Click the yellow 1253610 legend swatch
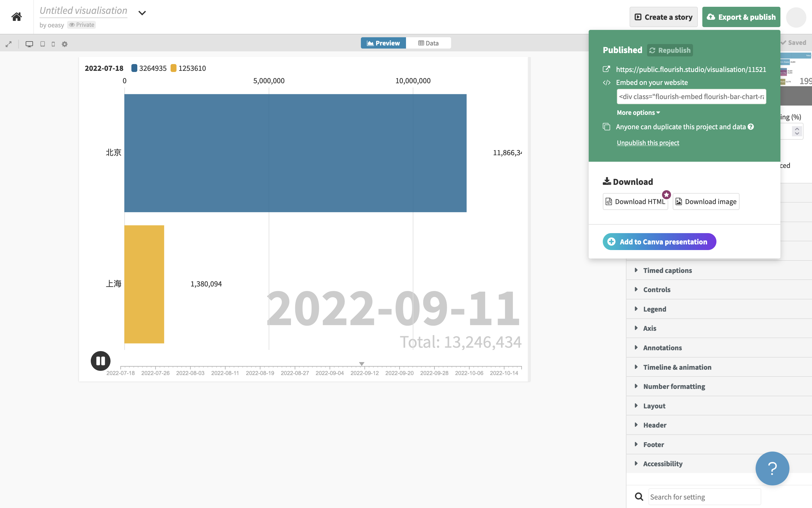 [173, 68]
